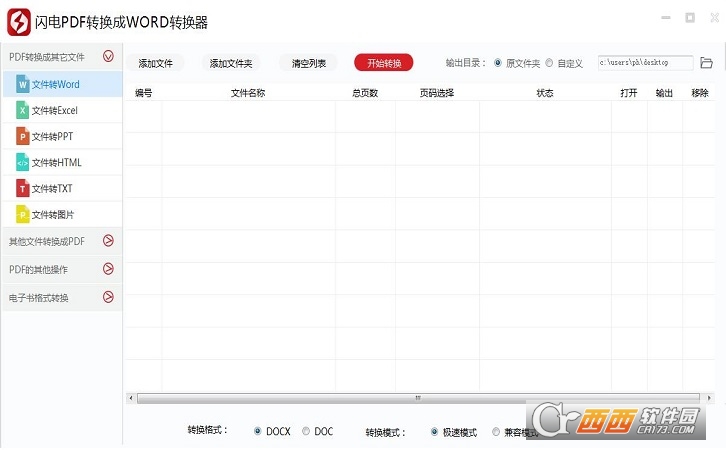Pick the orange PPT conversion icon
The height and width of the screenshot is (450, 726).
[22, 136]
